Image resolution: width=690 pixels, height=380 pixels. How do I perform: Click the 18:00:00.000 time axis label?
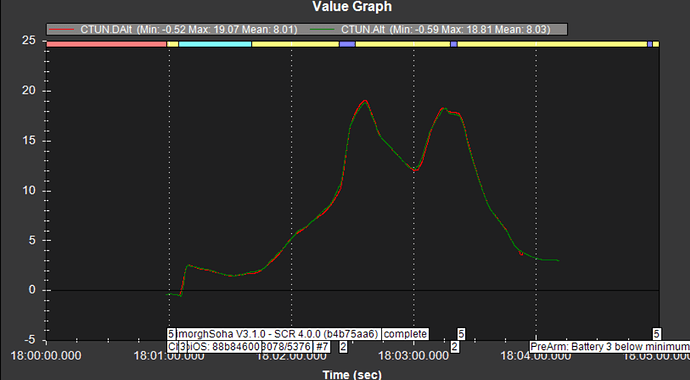point(46,355)
